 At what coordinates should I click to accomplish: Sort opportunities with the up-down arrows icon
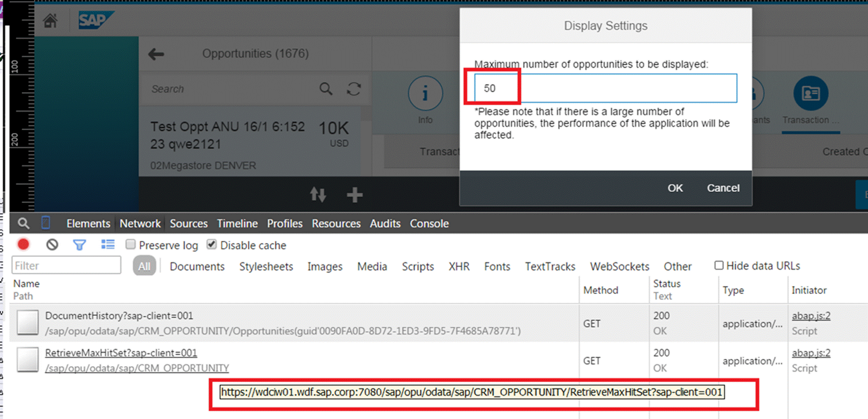(318, 194)
